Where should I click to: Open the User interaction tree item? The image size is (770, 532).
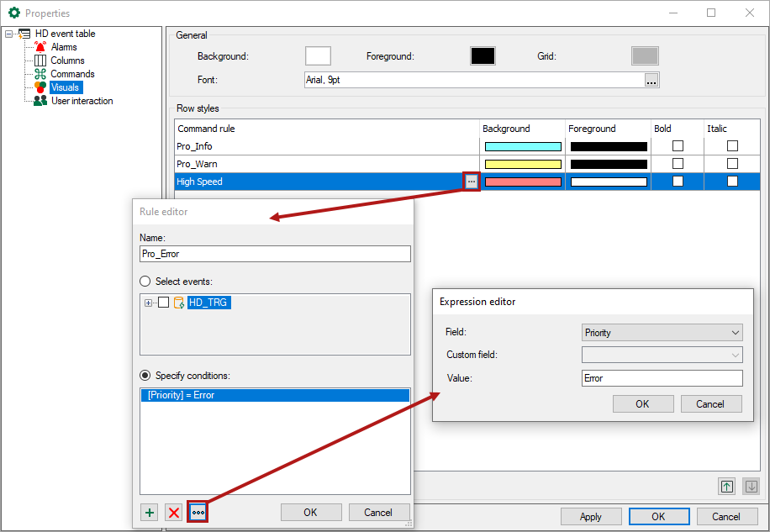82,101
